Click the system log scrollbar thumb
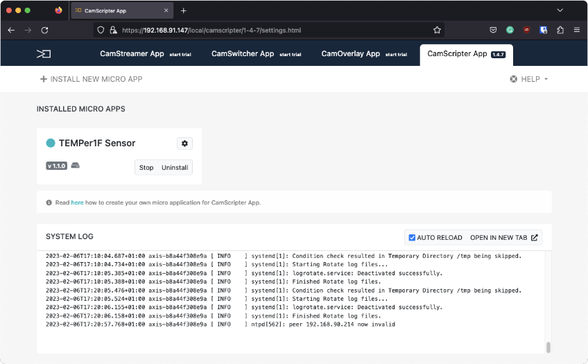Screen dimensions: 588x364 (x=548, y=347)
